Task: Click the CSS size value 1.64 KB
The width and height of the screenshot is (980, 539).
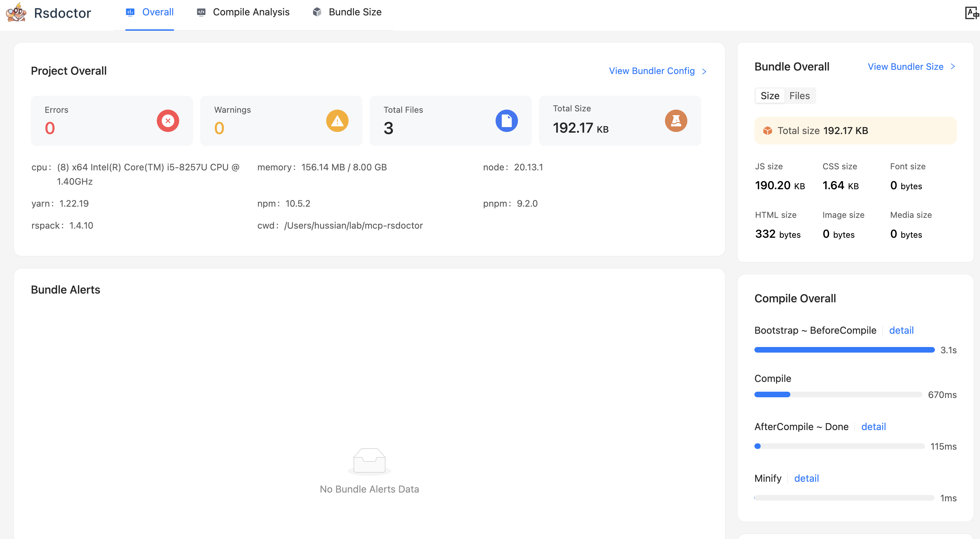Action: pos(840,185)
